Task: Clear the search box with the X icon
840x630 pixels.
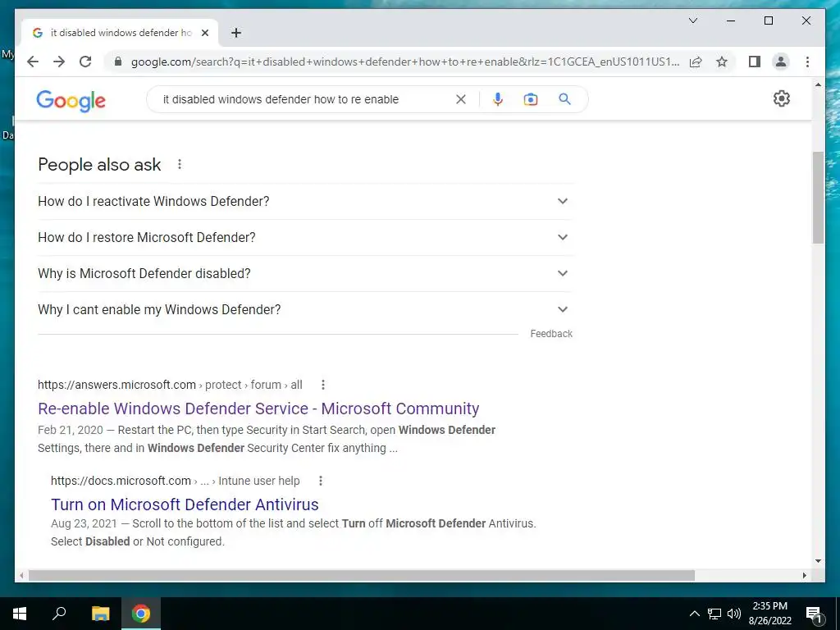Action: click(461, 99)
